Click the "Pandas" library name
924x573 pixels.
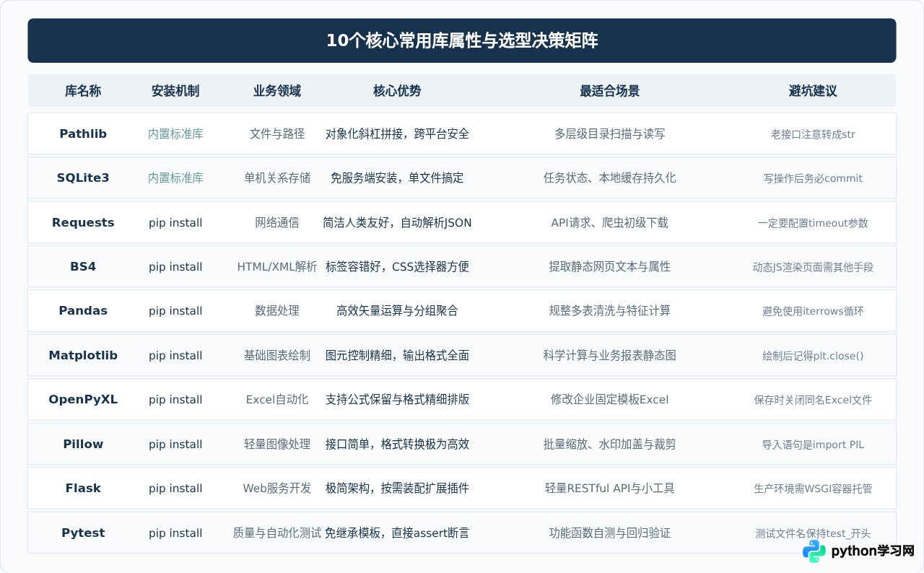pos(83,310)
